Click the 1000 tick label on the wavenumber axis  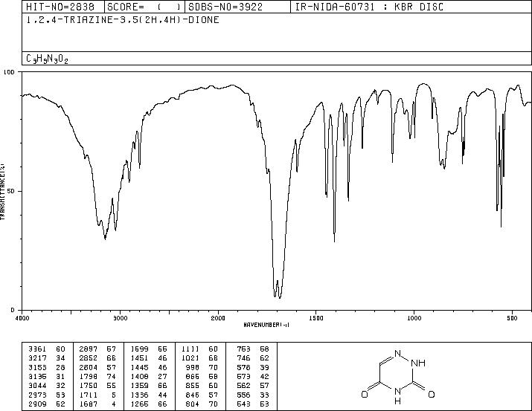pyautogui.click(x=414, y=318)
